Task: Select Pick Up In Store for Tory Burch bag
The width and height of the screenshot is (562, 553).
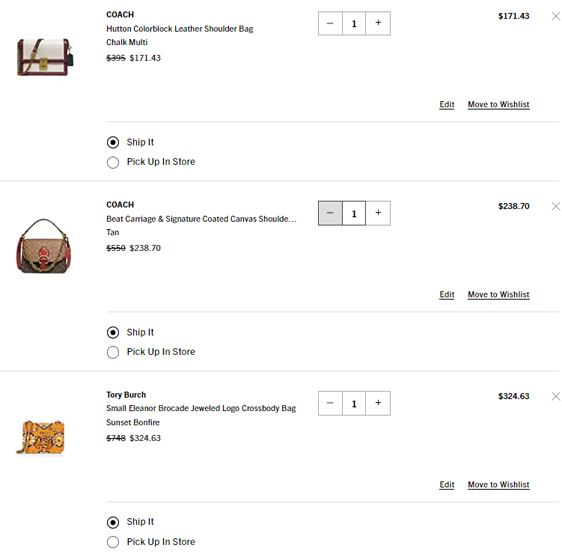Action: 113,542
